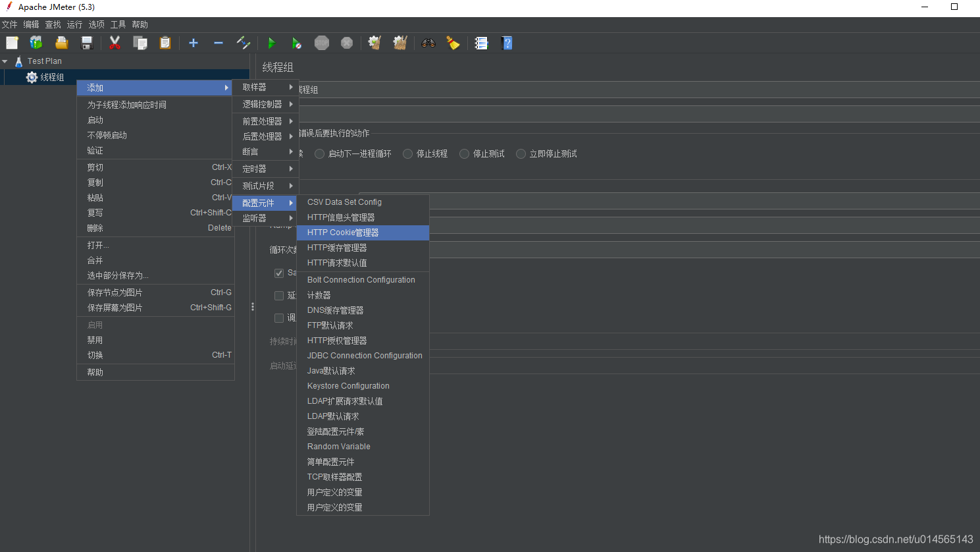
Task: Click 禁用 in context menu
Action: pyautogui.click(x=155, y=340)
